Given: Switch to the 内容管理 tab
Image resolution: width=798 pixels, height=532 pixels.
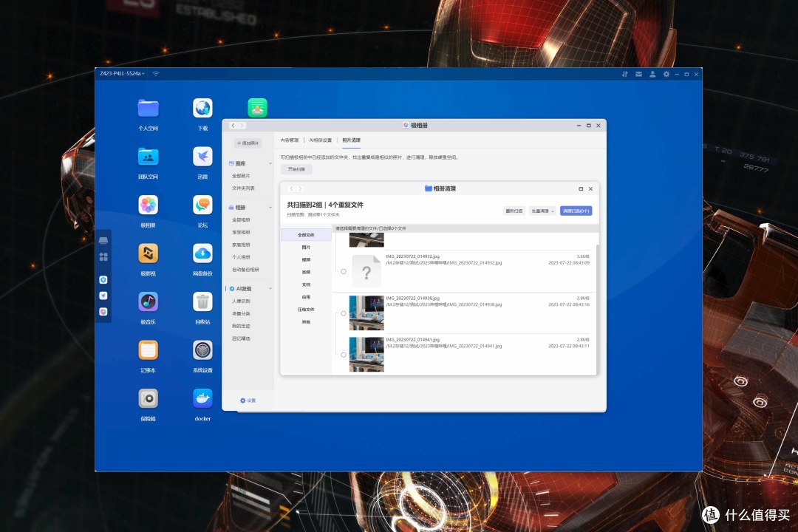Looking at the screenshot, I should point(289,140).
